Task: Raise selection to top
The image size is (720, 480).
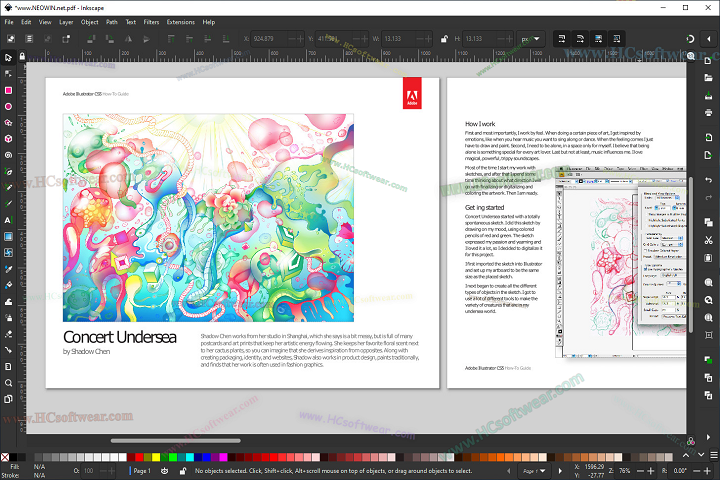Action: [x=171, y=39]
